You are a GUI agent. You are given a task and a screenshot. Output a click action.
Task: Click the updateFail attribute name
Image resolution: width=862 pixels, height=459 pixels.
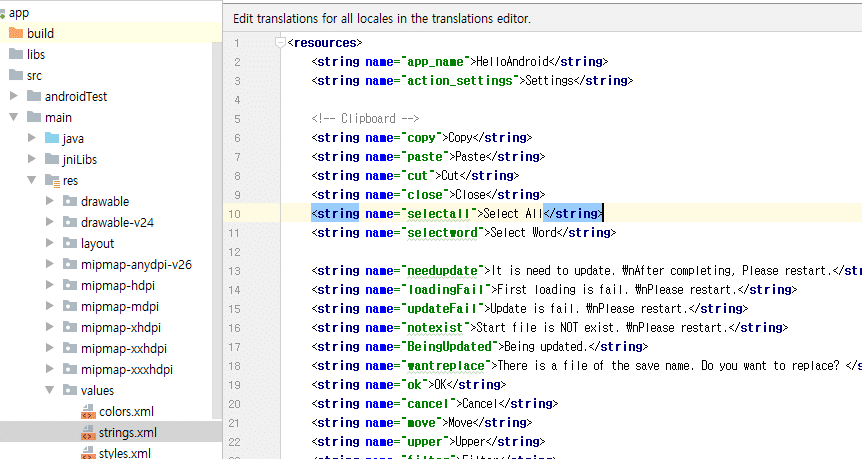point(442,309)
